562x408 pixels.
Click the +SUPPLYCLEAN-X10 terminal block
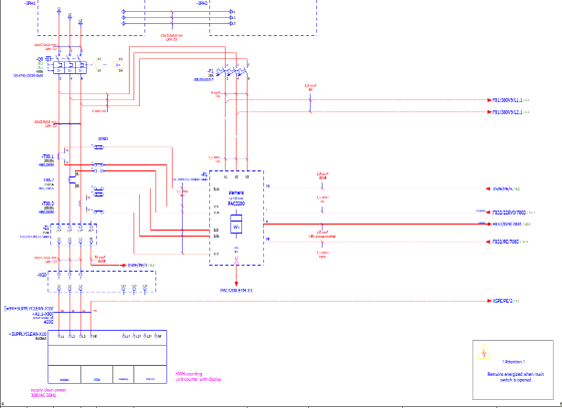[x=107, y=357]
